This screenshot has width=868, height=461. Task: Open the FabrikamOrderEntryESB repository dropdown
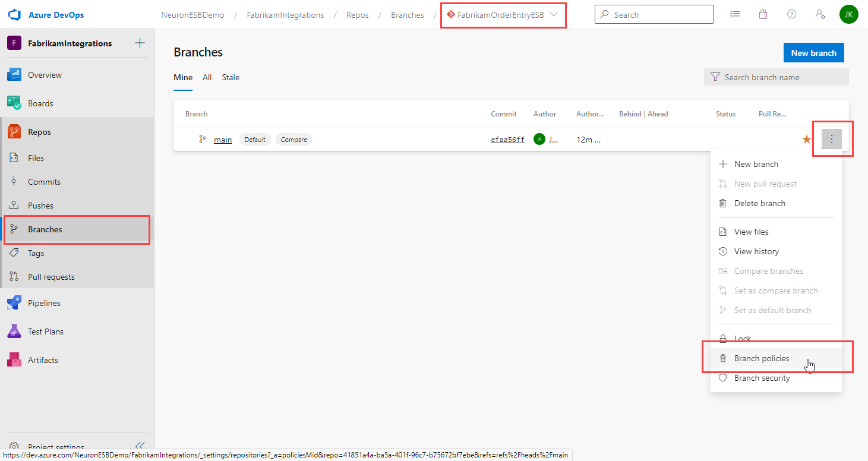tap(503, 15)
